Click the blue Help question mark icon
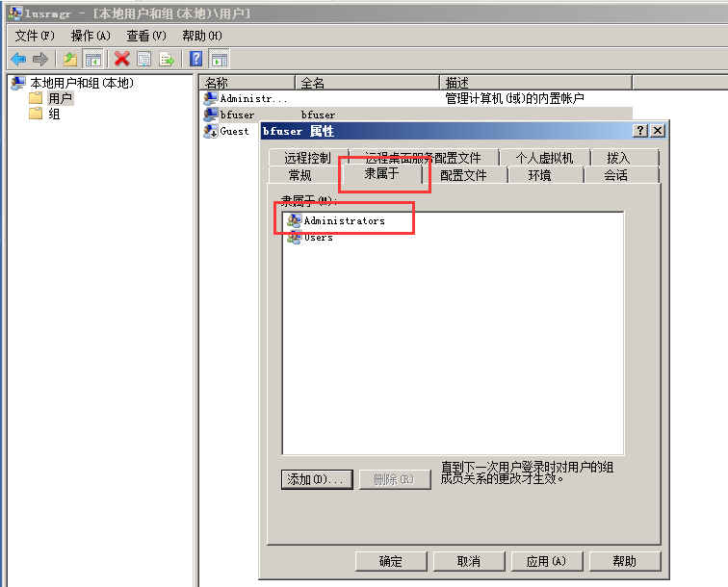Image resolution: width=728 pixels, height=587 pixels. (x=195, y=59)
